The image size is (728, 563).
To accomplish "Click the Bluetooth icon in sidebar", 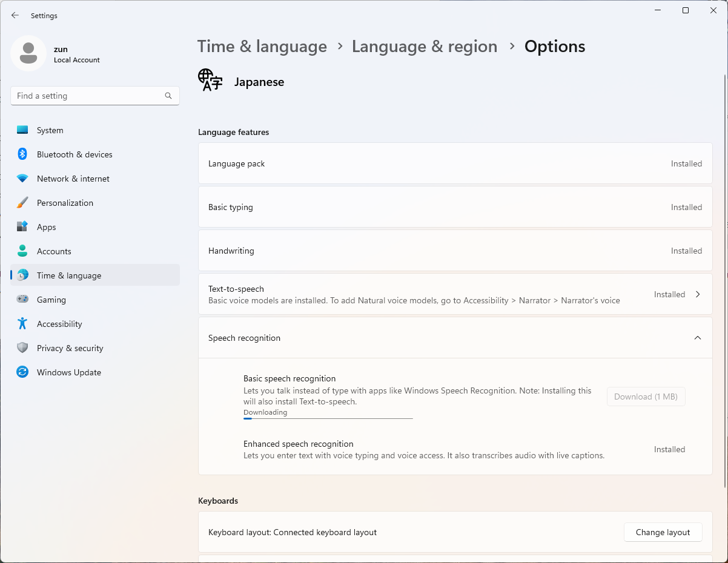I will pyautogui.click(x=22, y=154).
